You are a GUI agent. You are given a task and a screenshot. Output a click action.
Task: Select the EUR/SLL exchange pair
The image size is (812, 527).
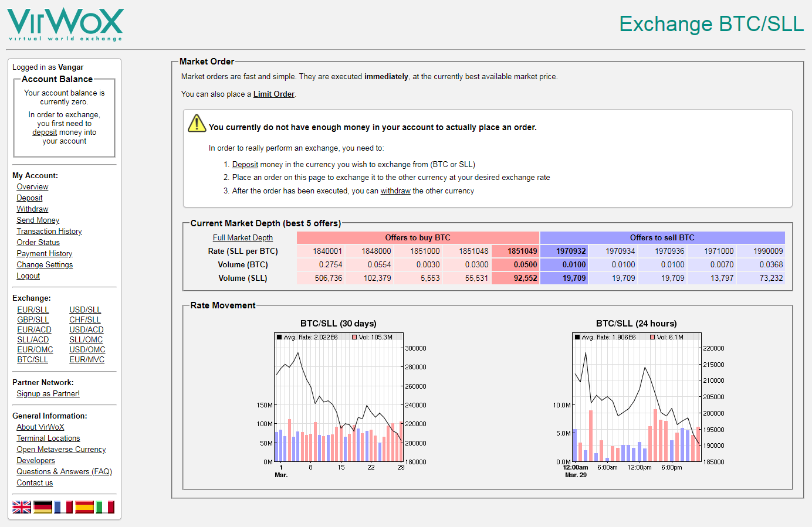click(x=33, y=310)
